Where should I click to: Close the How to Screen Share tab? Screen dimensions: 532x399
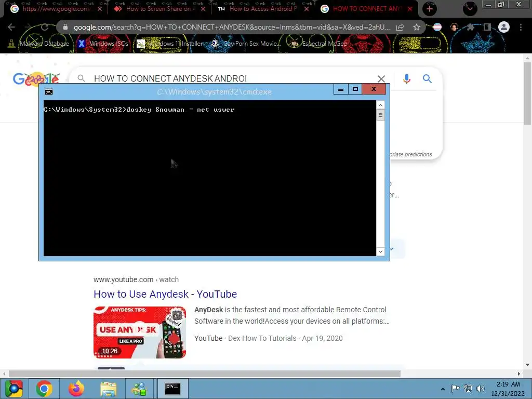203,9
